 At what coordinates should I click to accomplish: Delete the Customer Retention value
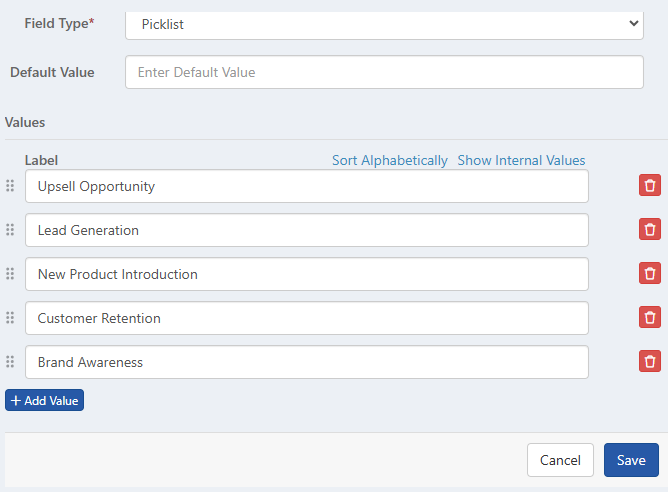pyautogui.click(x=650, y=318)
